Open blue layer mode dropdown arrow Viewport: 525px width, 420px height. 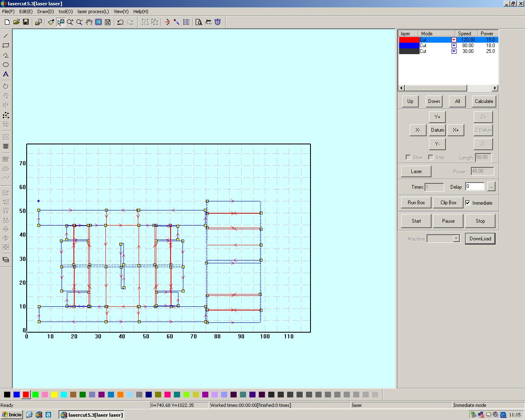(x=454, y=46)
